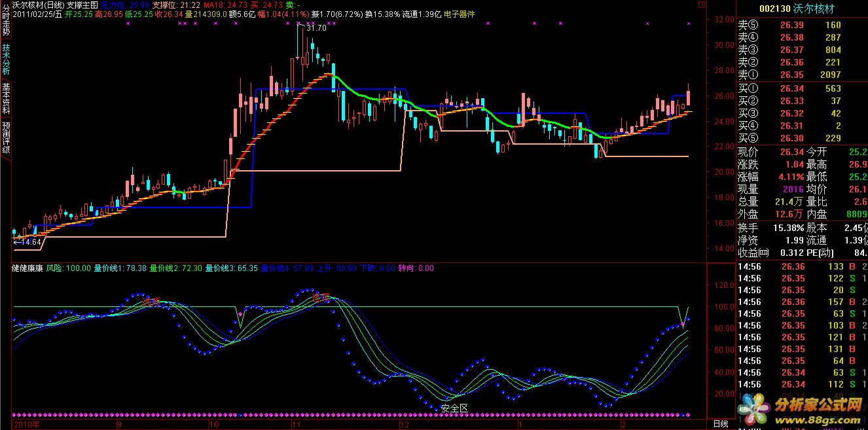Click the 股本 label
Viewport: 868px width, 430px height.
(x=816, y=228)
